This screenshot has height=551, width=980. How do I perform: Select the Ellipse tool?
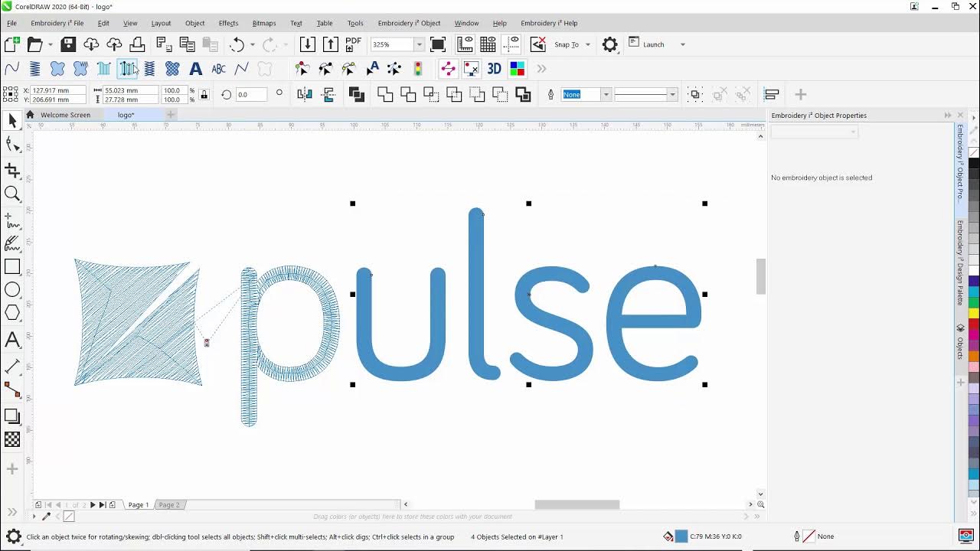point(12,290)
